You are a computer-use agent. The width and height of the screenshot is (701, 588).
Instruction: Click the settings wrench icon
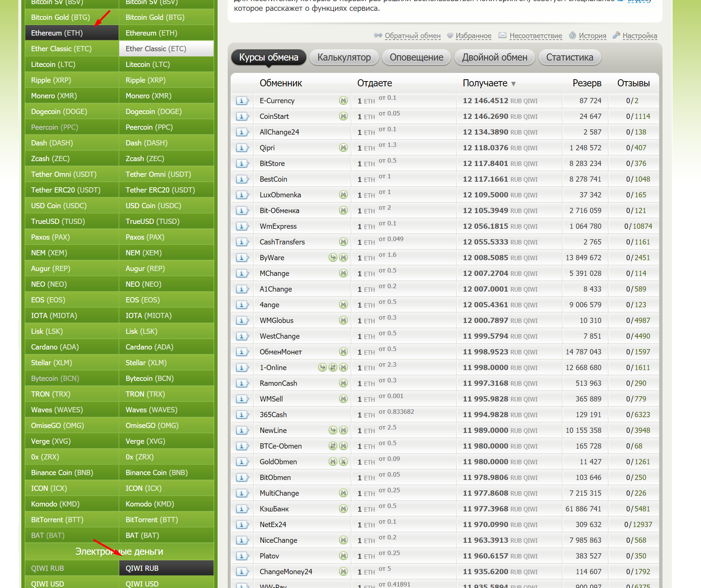pos(617,35)
